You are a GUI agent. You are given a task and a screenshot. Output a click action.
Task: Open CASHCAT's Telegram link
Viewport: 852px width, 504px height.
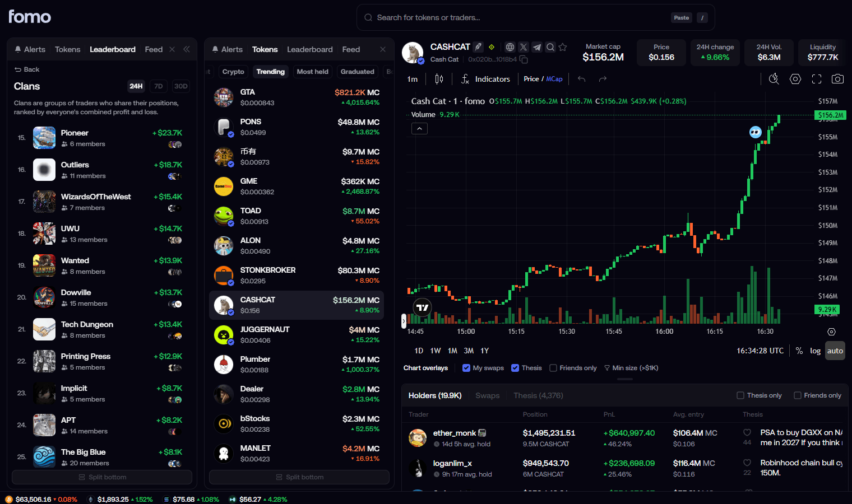(x=536, y=47)
